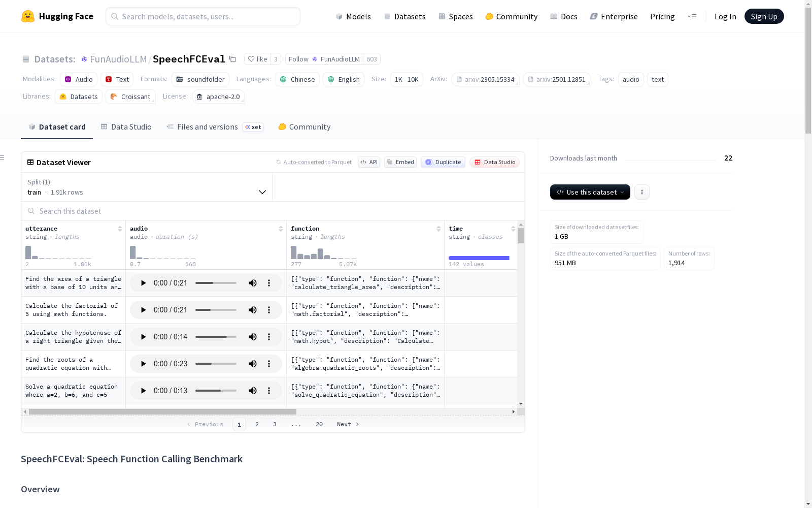This screenshot has width=812, height=508.
Task: Mute audio in the hypotenuse row
Action: [252, 337]
